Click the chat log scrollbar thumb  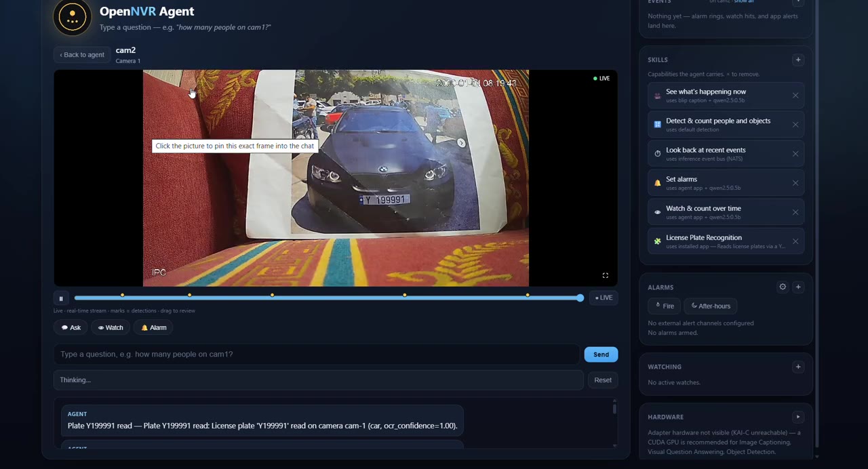pyautogui.click(x=614, y=408)
